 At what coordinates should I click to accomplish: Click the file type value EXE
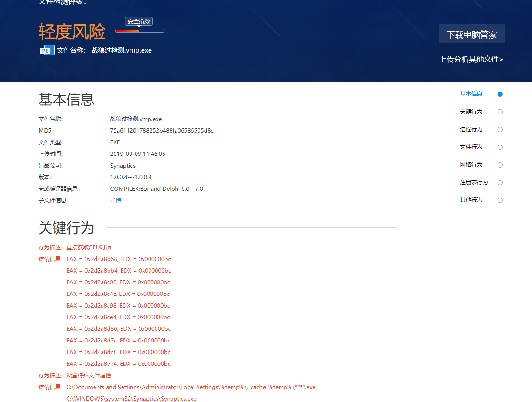(x=115, y=142)
